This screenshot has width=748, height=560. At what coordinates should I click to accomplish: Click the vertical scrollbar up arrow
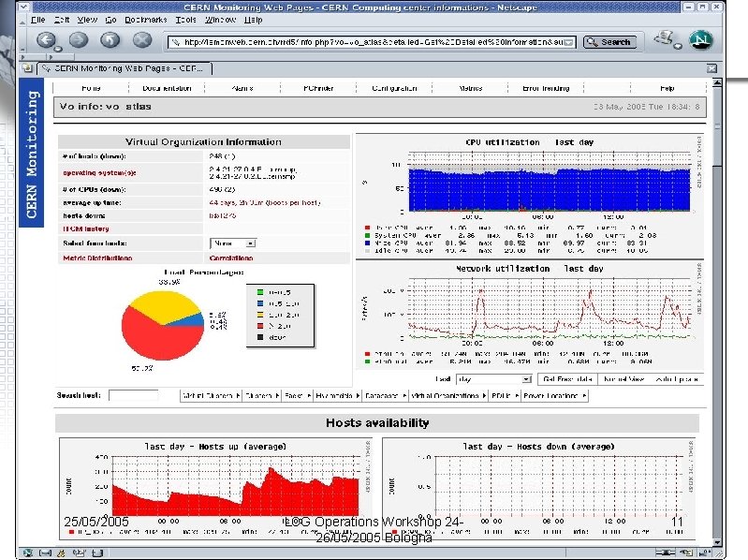[716, 83]
